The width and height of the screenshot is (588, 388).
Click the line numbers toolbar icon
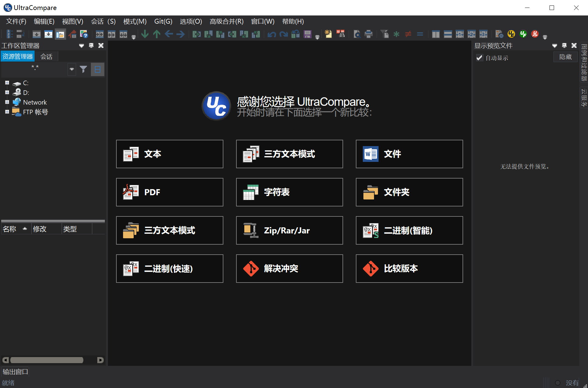10,34
